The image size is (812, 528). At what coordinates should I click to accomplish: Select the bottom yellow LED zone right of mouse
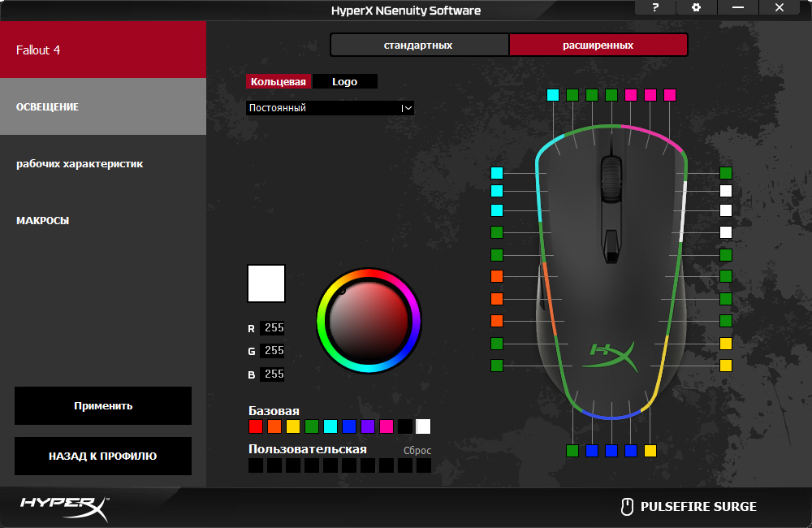click(x=726, y=366)
